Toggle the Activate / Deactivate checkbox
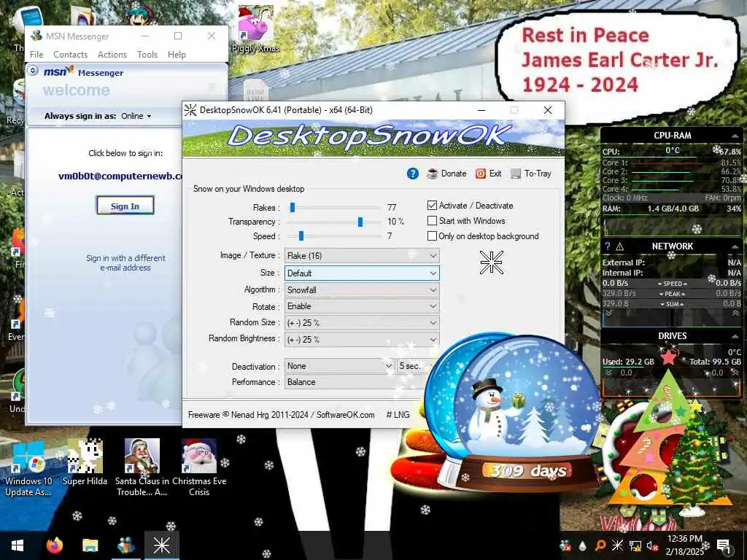The height and width of the screenshot is (560, 747). [432, 205]
